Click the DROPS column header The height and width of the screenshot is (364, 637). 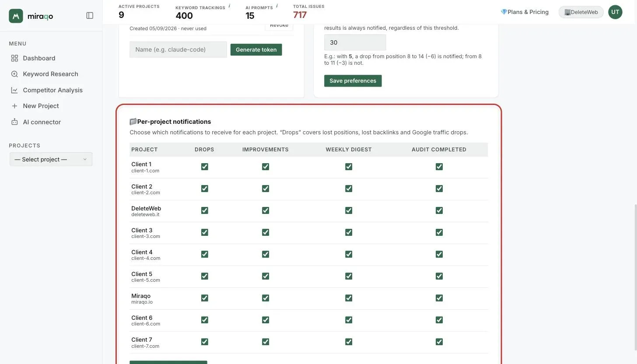click(204, 150)
